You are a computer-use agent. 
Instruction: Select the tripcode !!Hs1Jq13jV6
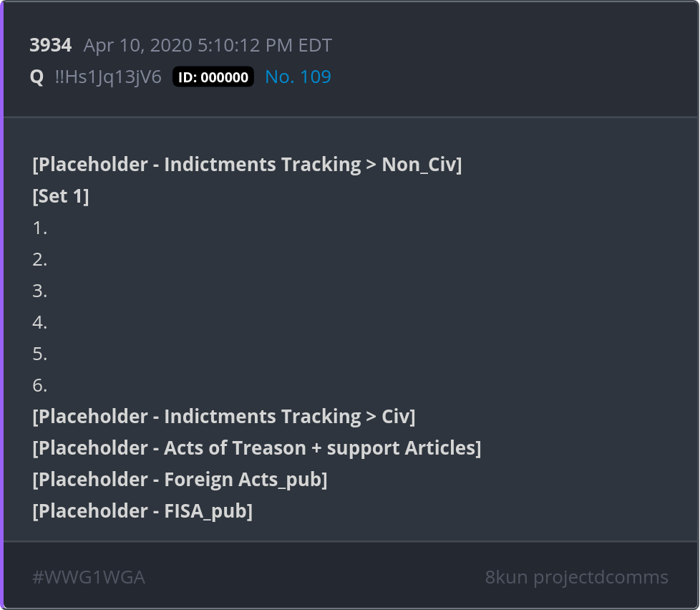click(x=108, y=77)
